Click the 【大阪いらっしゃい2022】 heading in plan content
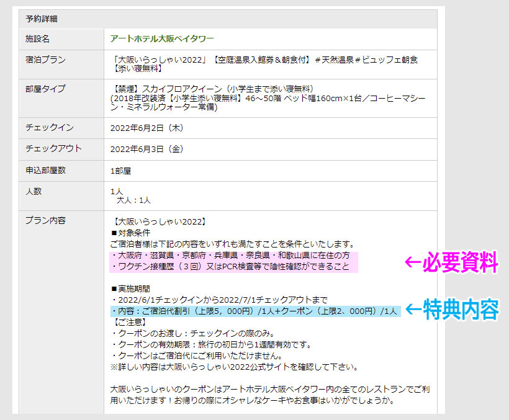509x420 pixels. pyautogui.click(x=159, y=222)
